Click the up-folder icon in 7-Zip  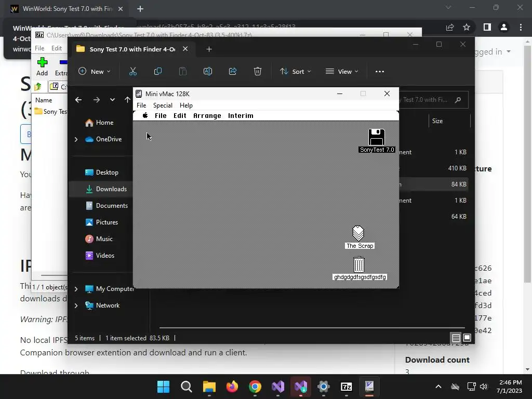38,87
